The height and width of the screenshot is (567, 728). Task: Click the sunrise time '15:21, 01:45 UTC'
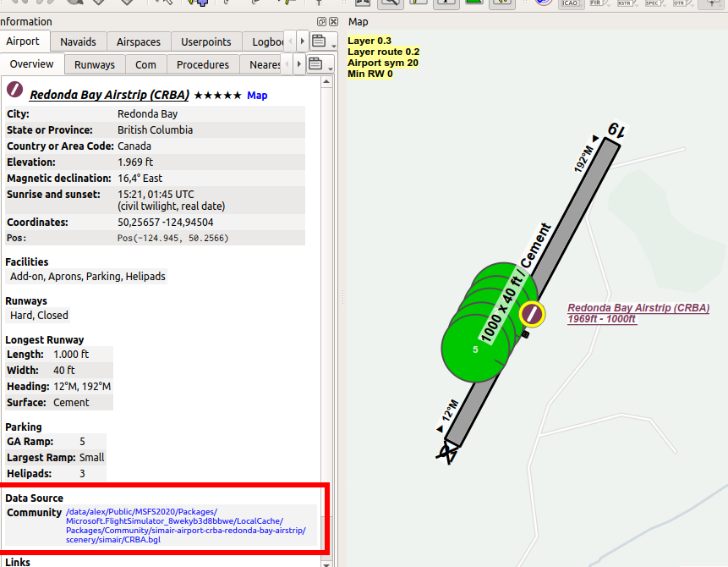click(x=156, y=195)
